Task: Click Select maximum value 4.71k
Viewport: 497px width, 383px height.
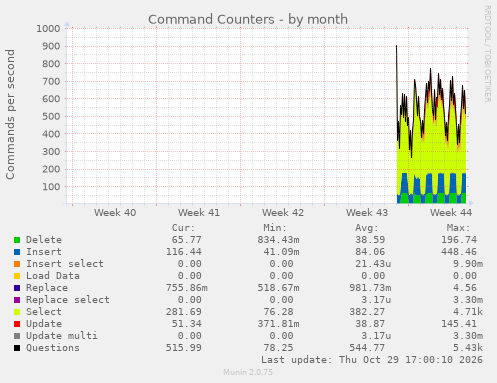Action: click(x=468, y=312)
